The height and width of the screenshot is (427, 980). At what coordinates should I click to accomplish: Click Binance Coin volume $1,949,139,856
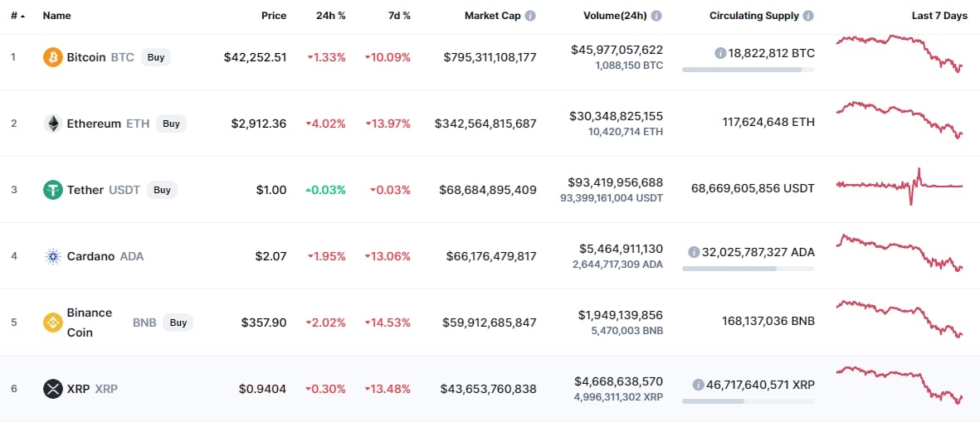point(621,315)
